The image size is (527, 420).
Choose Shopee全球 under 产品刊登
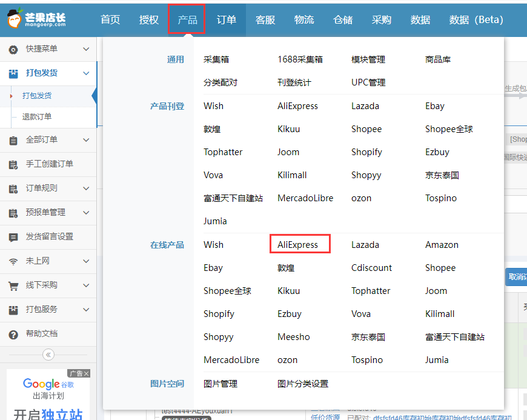coord(449,129)
